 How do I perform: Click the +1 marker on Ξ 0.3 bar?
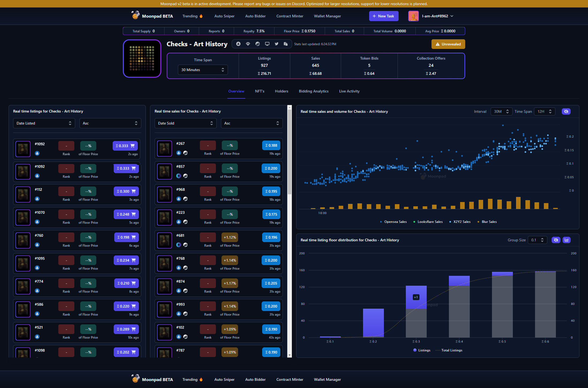click(x=416, y=297)
